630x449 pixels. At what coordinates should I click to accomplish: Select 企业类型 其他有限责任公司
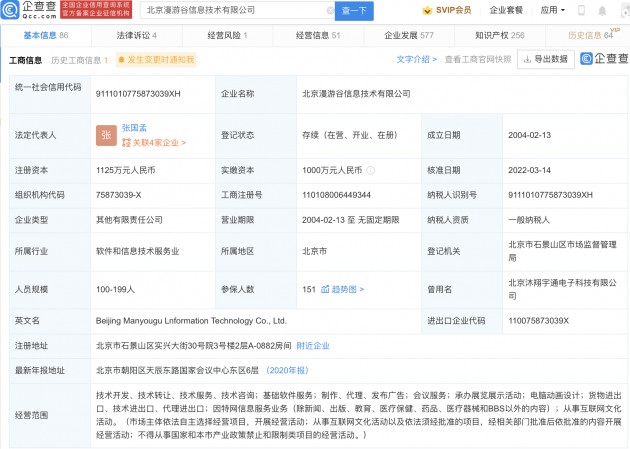click(x=129, y=220)
